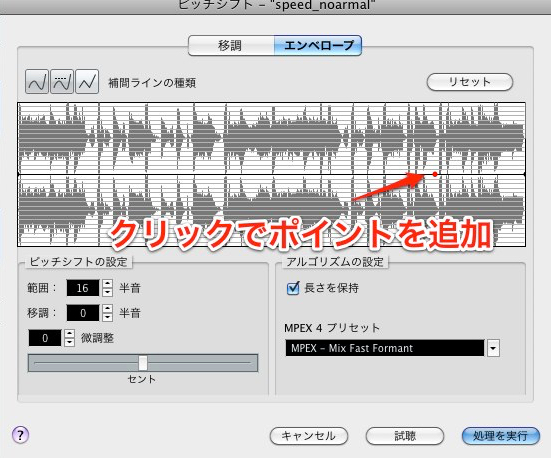Image resolution: width=551 pixels, height=458 pixels.
Task: Switch to the エンベロープ tab
Action: [318, 45]
